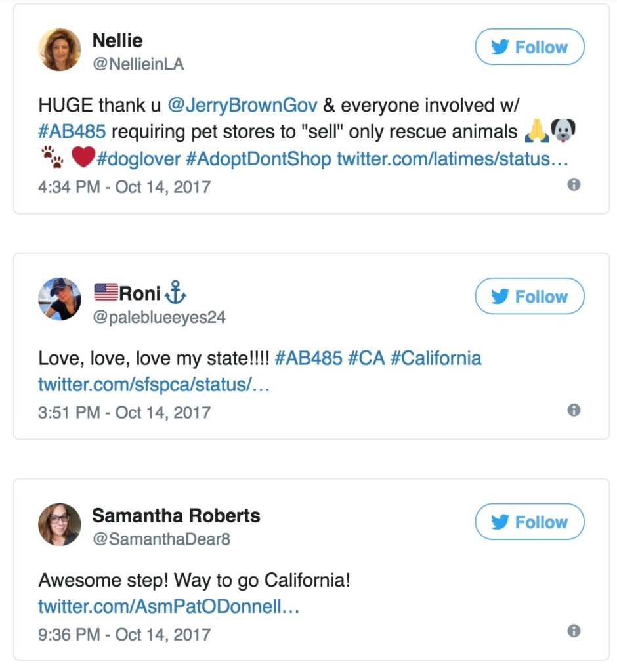The width and height of the screenshot is (617, 672).
Task: Click the #CA hashtag in Roni's tweet
Action: (366, 358)
